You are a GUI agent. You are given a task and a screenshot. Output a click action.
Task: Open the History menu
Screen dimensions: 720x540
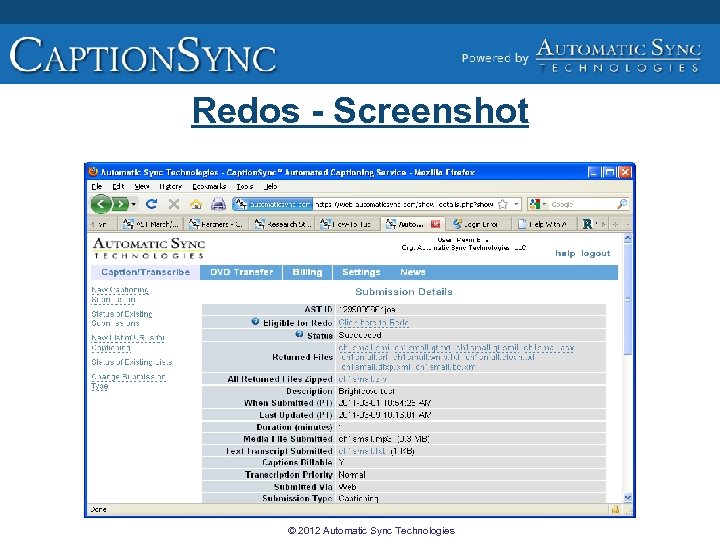tap(170, 186)
